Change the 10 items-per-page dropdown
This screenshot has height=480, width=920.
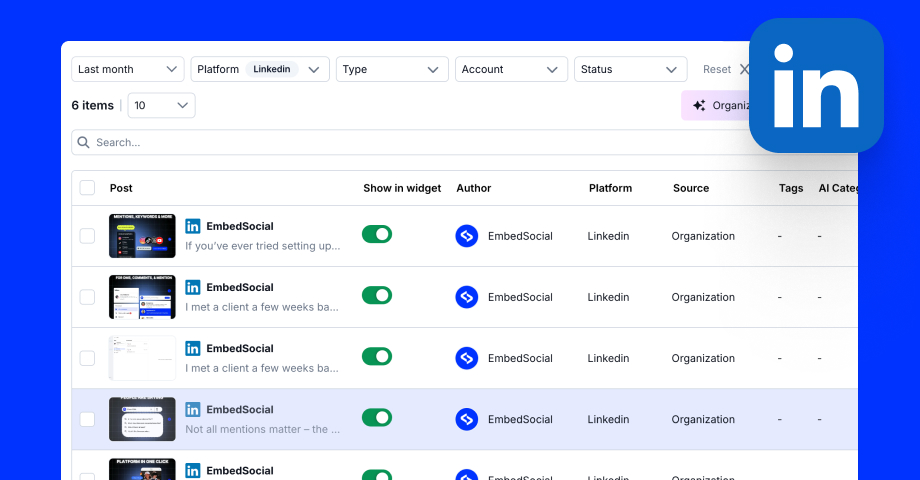pos(161,106)
